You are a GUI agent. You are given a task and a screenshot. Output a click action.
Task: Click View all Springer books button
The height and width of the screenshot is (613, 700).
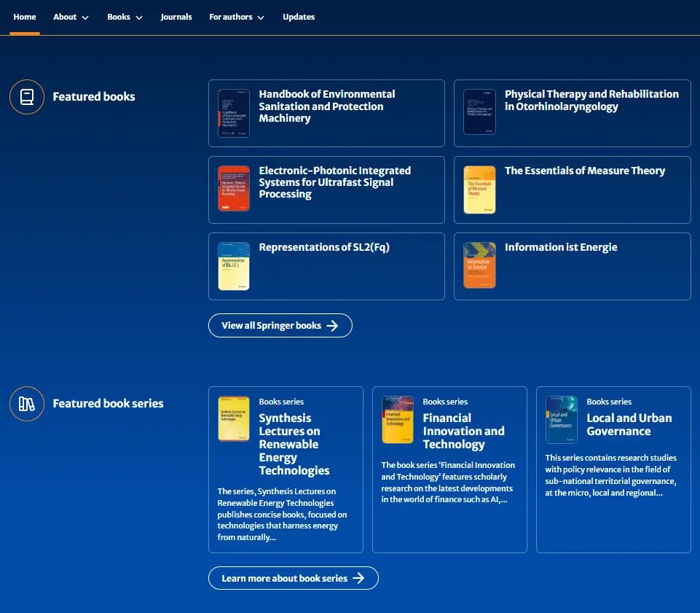tap(280, 326)
